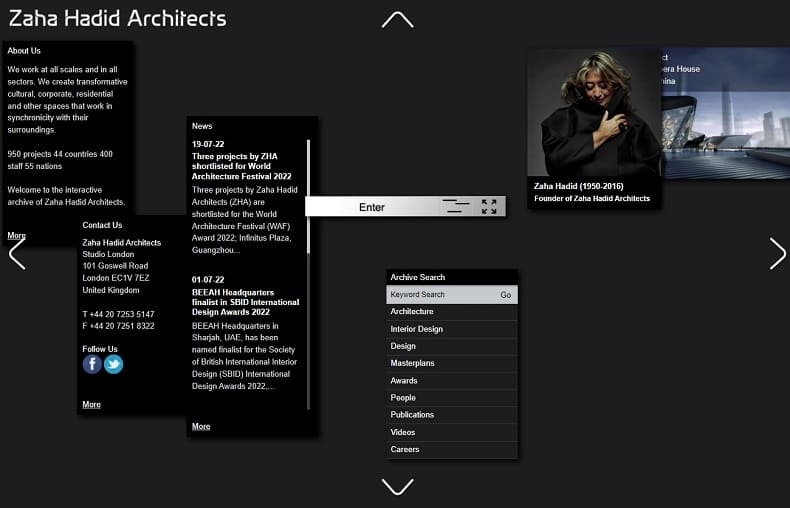Click the Zaha Hadid Architects site logo
This screenshot has width=790, height=508.
[x=117, y=18]
